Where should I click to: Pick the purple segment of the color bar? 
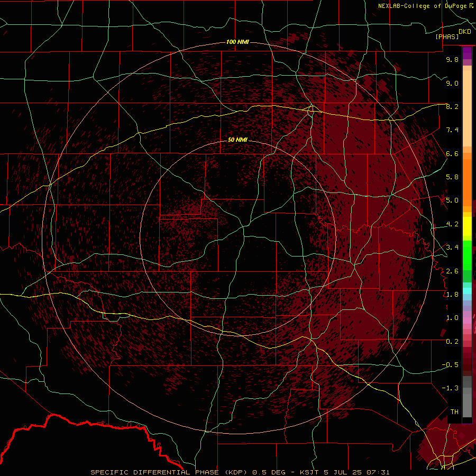(467, 53)
